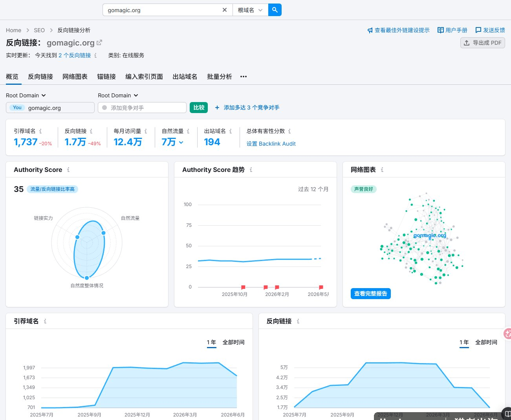The image size is (511, 420).
Task: Expand first Root Domain dropdown above gomagic.org
Action: pyautogui.click(x=26, y=95)
